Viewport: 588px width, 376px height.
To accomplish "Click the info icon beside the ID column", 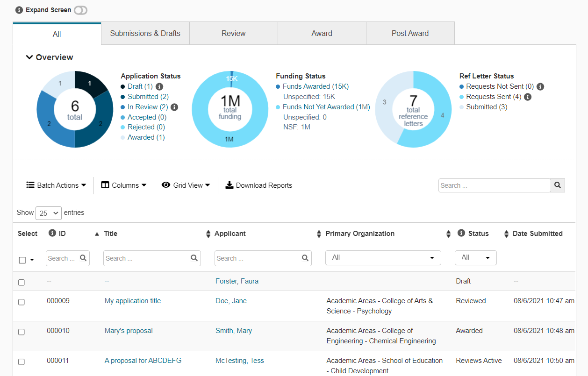I will click(51, 234).
